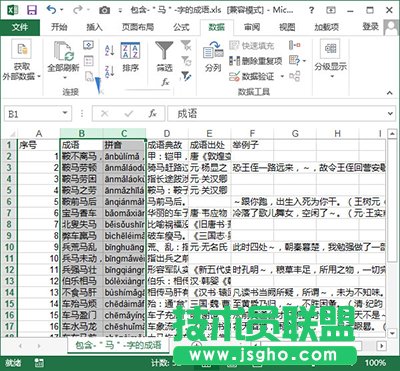Click cell D1 containing 成语典故
The width and height of the screenshot is (400, 371).
click(167, 145)
